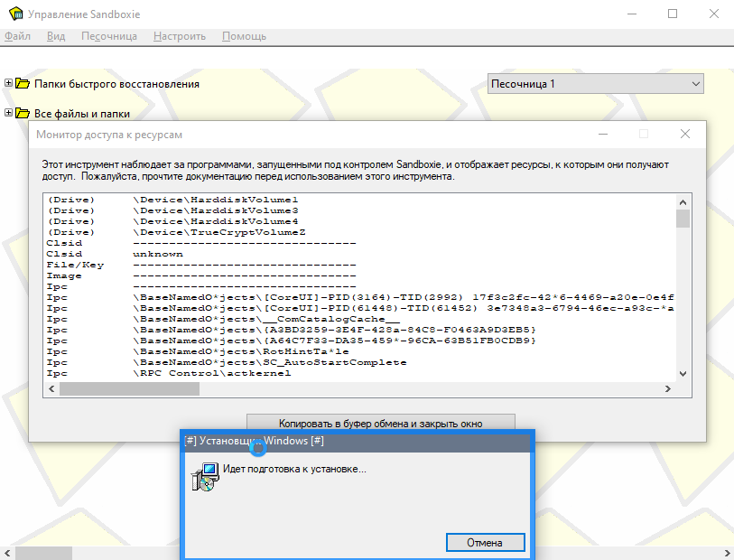
Task: Click scroll up arrow in resource log
Action: click(x=683, y=202)
